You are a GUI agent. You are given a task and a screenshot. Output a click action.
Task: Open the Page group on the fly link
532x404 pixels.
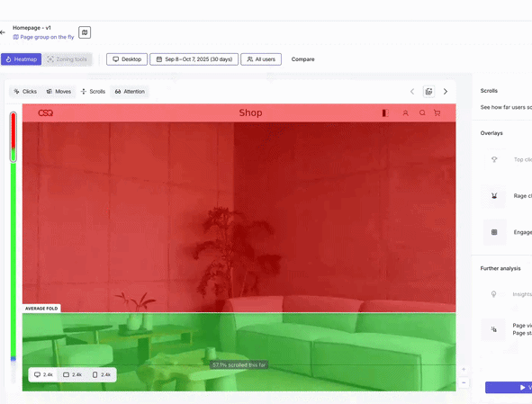[x=43, y=37]
